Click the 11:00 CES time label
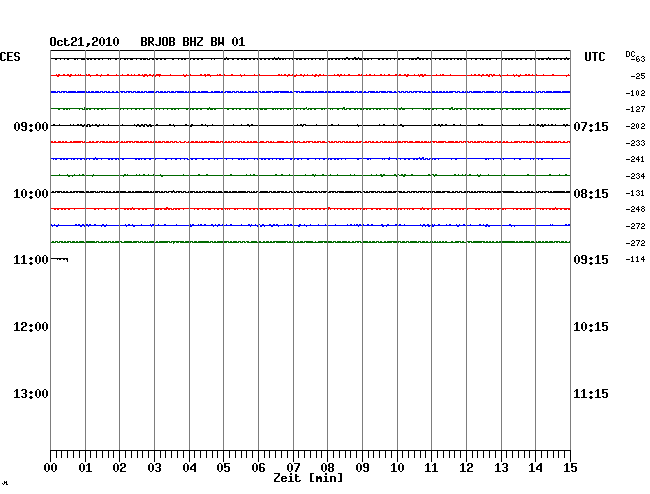The image size is (650, 494). pyautogui.click(x=31, y=260)
